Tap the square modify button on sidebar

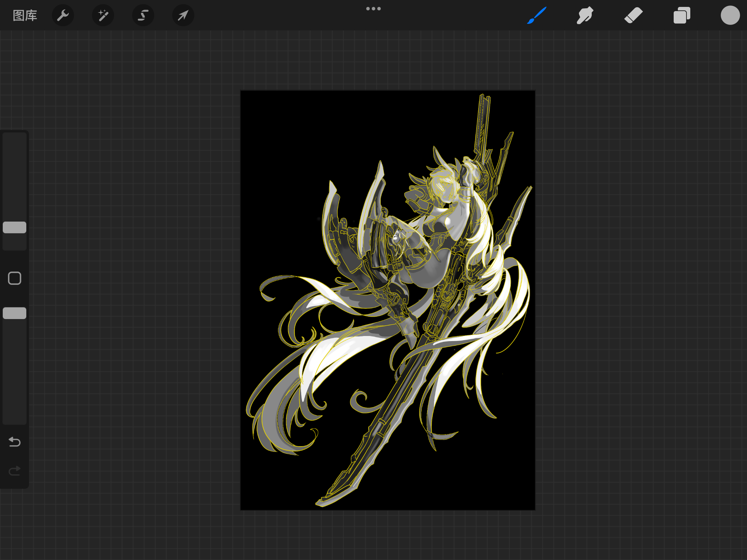pyautogui.click(x=15, y=278)
